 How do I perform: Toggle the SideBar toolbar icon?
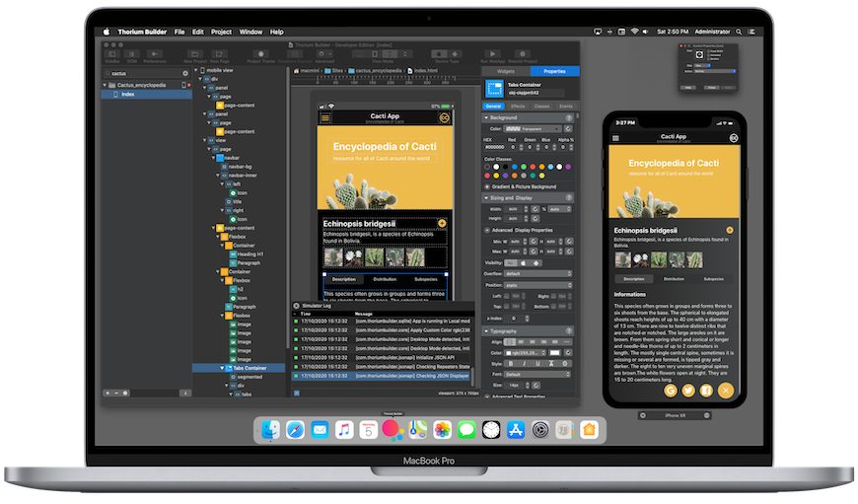coord(112,54)
